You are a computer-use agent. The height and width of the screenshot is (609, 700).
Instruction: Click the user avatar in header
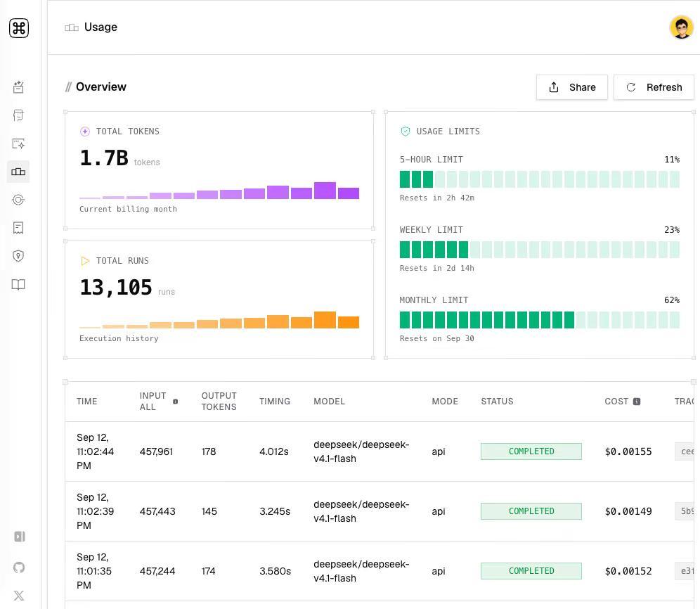(681, 27)
